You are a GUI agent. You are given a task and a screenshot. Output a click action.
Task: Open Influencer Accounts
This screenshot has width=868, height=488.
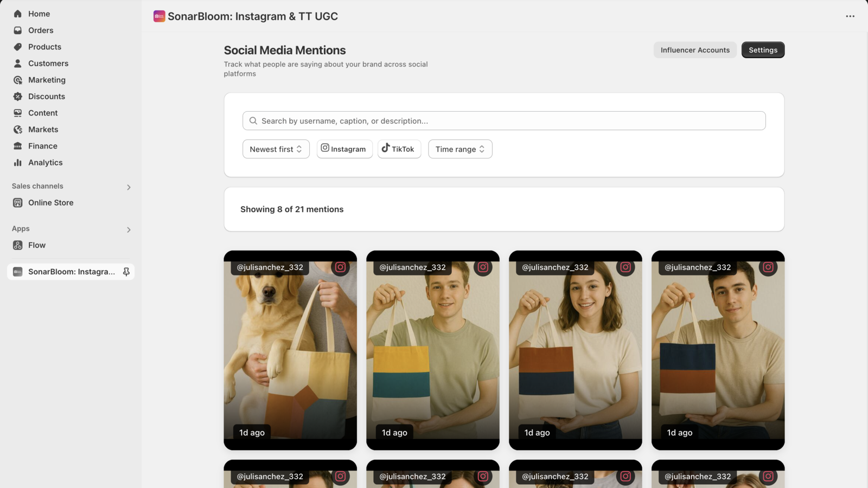point(694,49)
